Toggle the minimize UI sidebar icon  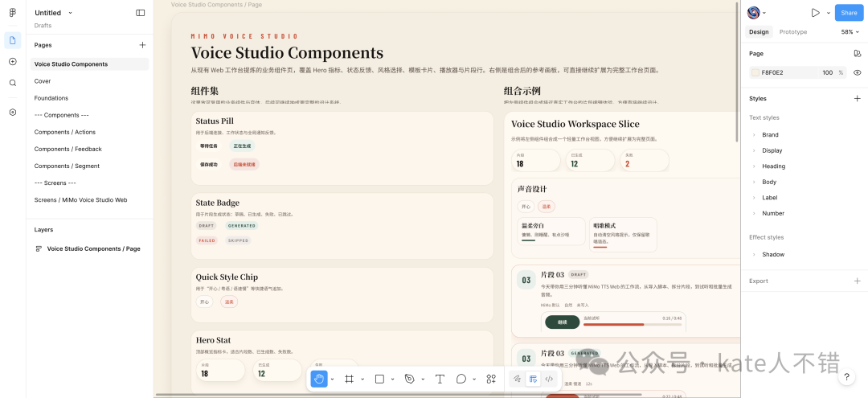tap(141, 13)
